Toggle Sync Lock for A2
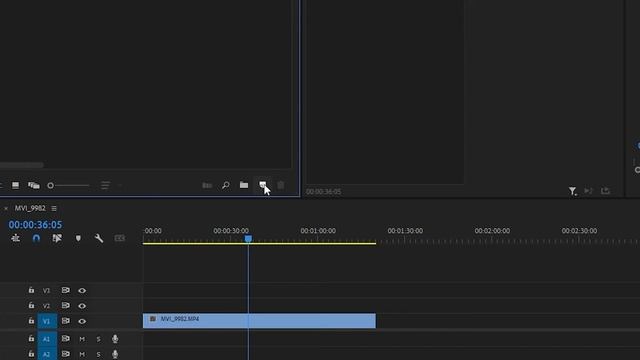 pos(65,354)
